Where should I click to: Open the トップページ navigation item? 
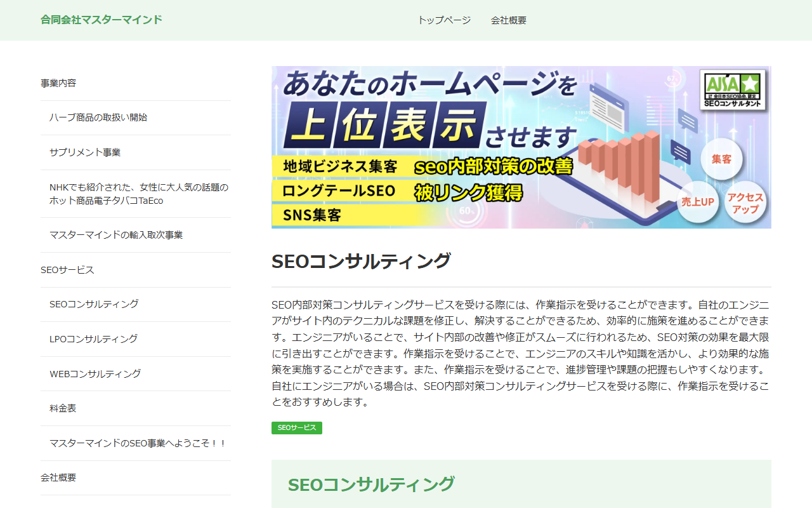click(444, 20)
